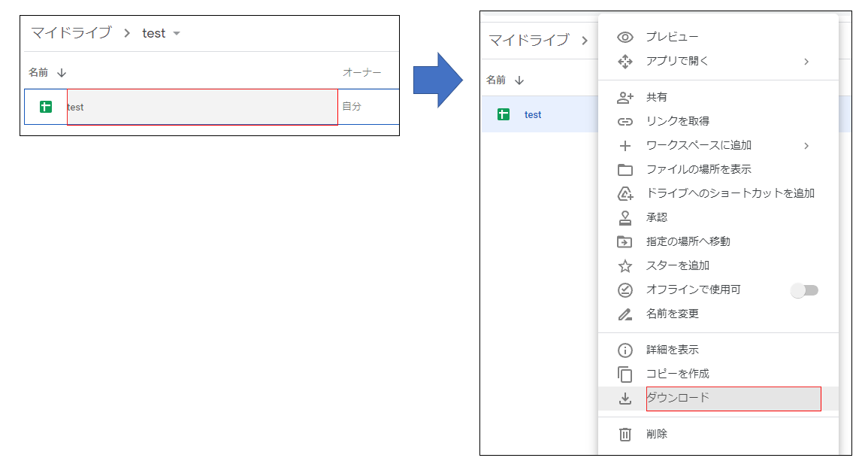Select the highlighted test spreadsheet file in right panel
The height and width of the screenshot is (473, 868).
pyautogui.click(x=533, y=114)
